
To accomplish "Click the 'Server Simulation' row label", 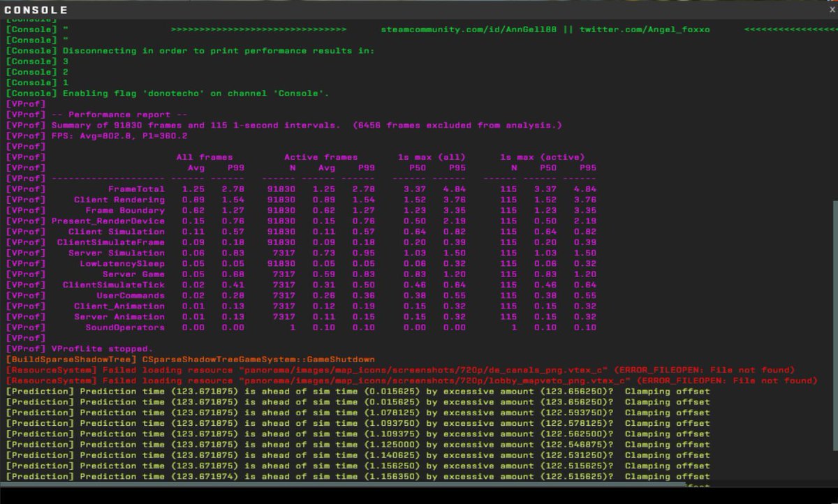I will coord(117,253).
